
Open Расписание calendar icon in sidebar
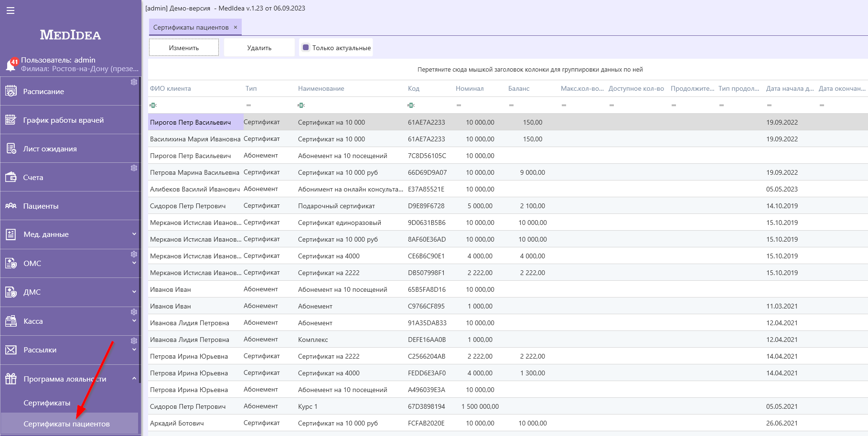pyautogui.click(x=11, y=91)
